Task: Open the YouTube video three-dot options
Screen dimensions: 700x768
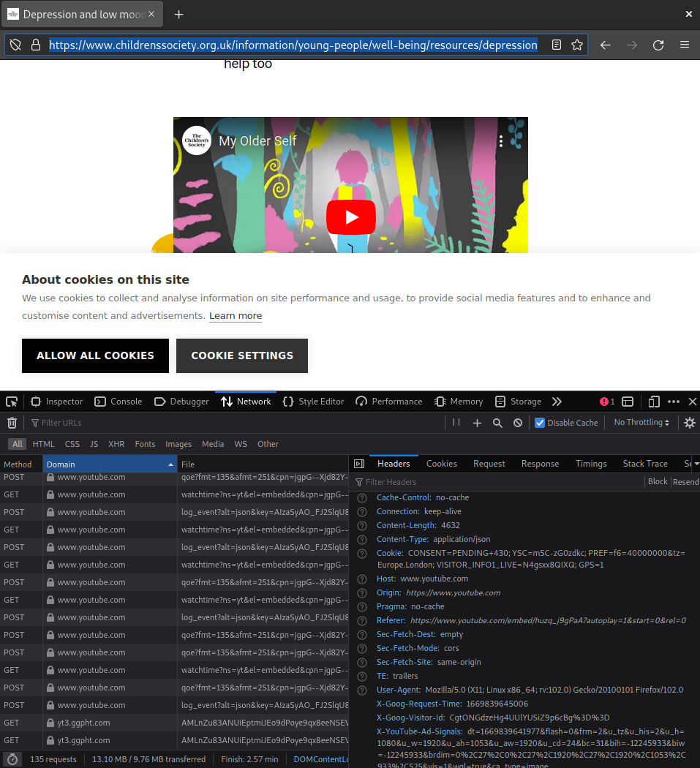Action: coord(500,141)
